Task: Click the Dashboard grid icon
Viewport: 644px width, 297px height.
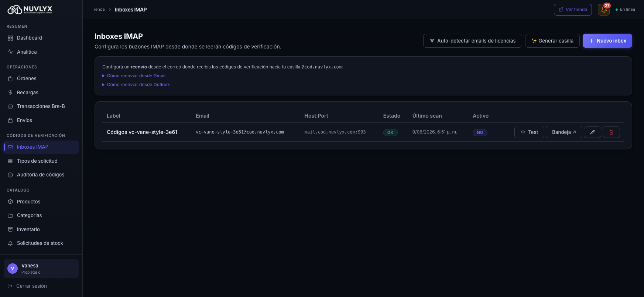Action: [x=10, y=38]
